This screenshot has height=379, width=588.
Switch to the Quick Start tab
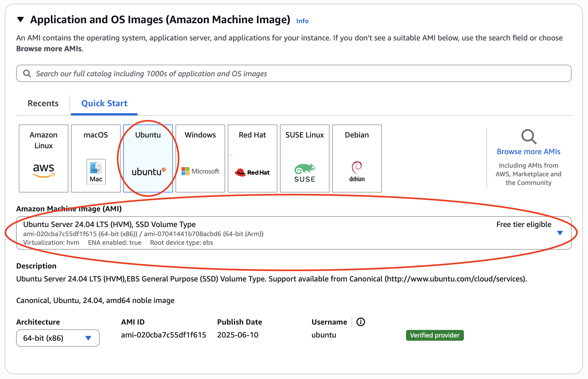[104, 103]
